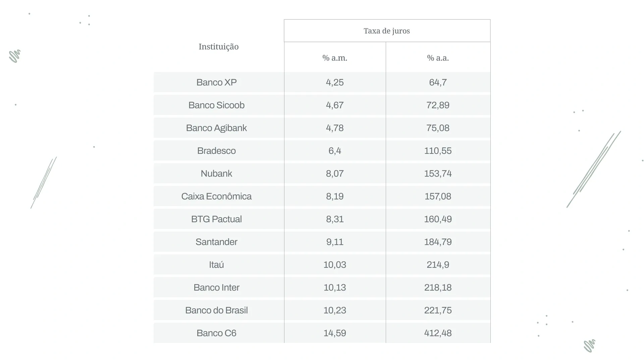Viewport: 644px width, 362px height.
Task: Click Banco Inter monthly rate 10,13
Action: click(x=335, y=288)
